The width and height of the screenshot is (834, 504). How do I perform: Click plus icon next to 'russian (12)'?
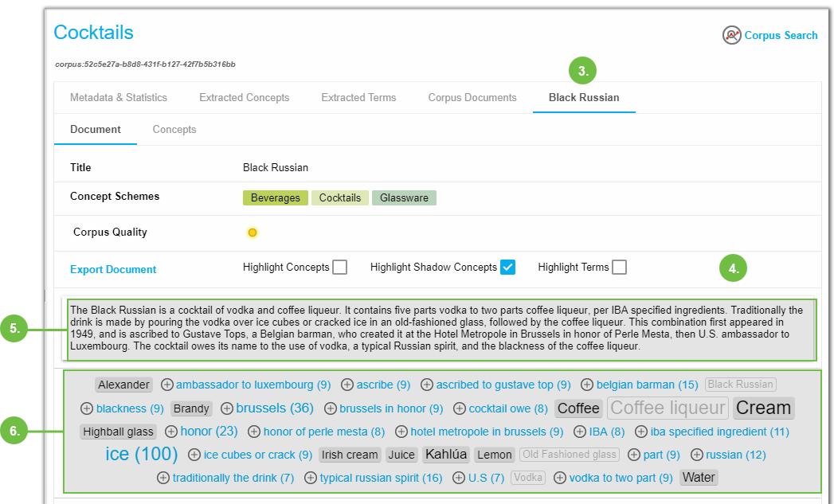tap(697, 455)
